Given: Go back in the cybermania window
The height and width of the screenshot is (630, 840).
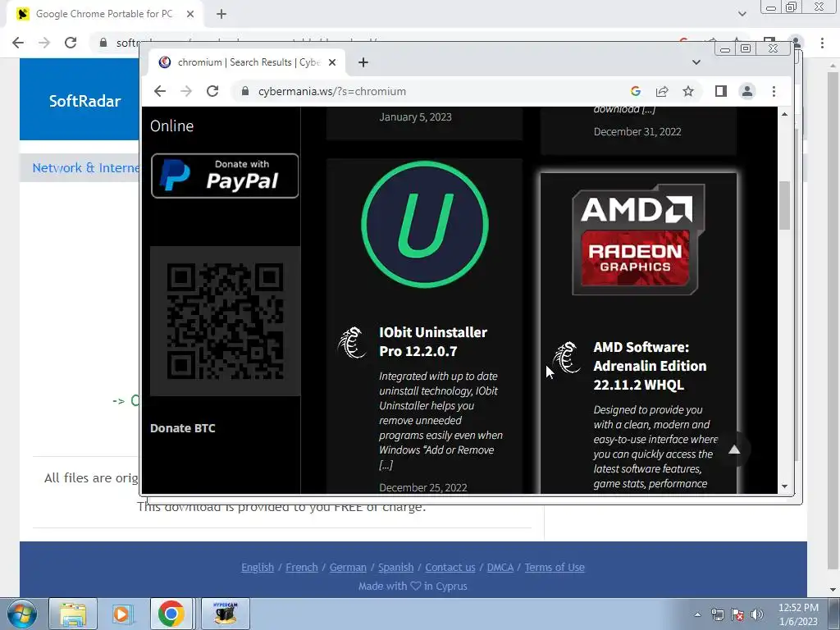Looking at the screenshot, I should (160, 91).
